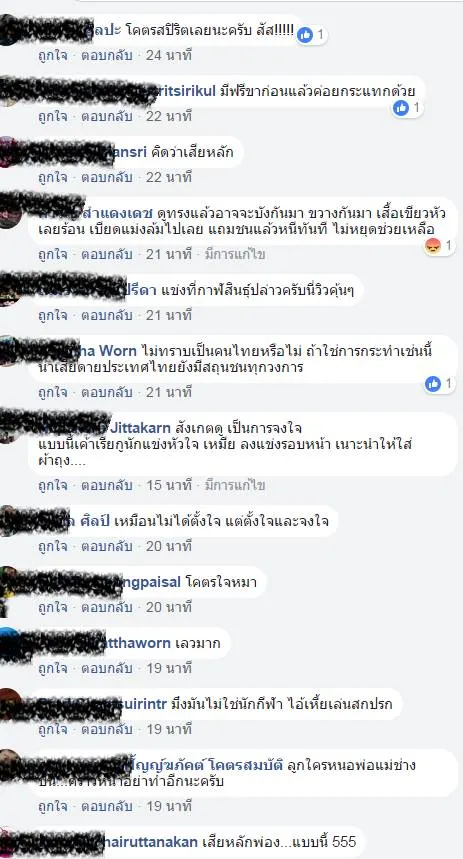Like the 'เหมือนไม่ได้ตั้งใจ' comment via 'ถูกใจ'

tap(53, 546)
